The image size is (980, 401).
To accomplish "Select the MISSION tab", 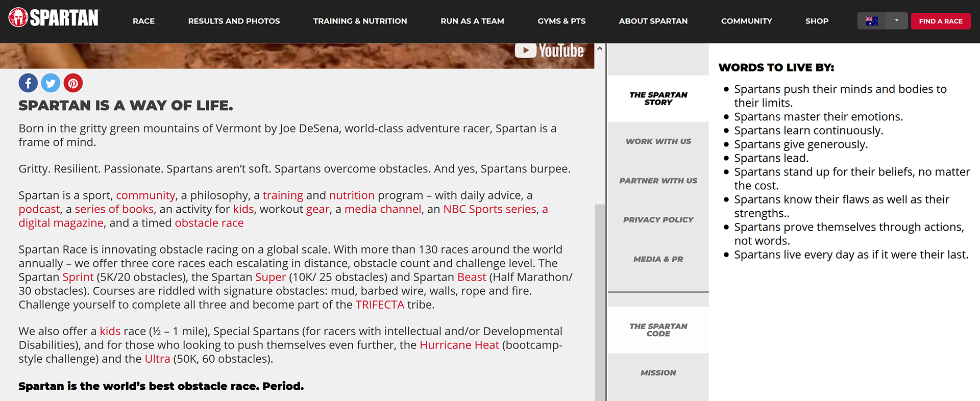I will click(658, 373).
